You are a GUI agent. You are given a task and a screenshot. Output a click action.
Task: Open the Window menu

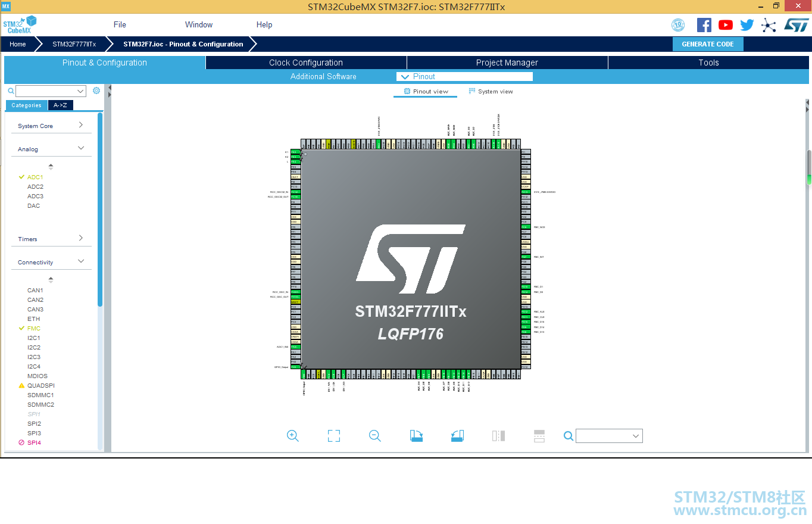(x=199, y=24)
